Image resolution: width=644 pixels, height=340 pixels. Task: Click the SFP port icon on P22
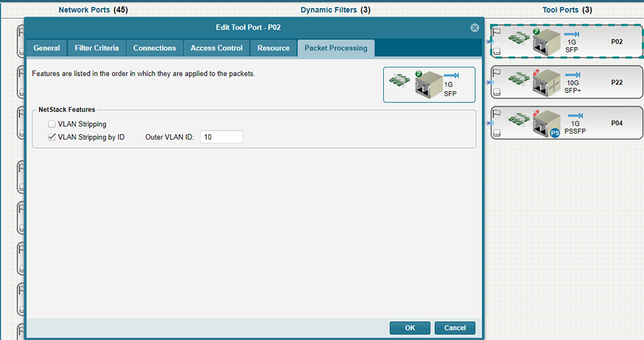(544, 84)
